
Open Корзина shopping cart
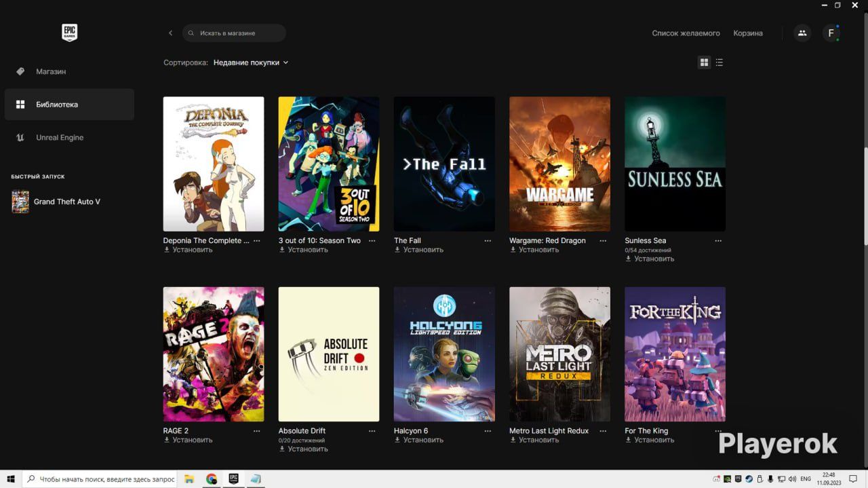click(748, 33)
